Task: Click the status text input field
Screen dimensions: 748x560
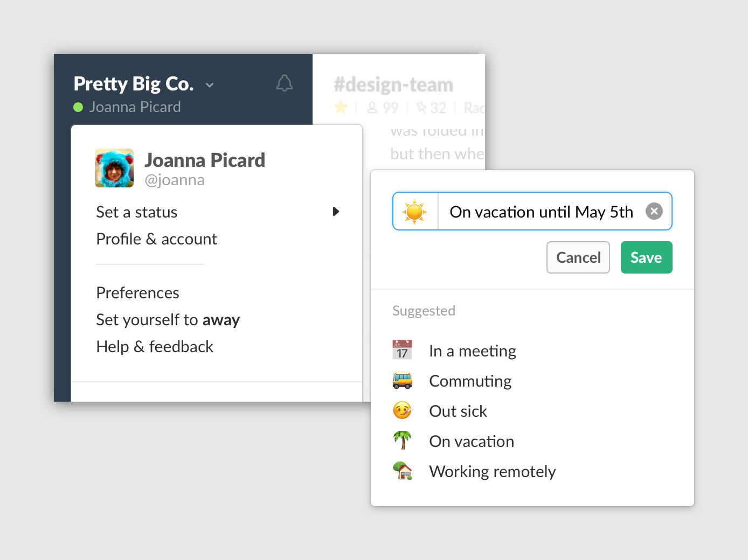Action: click(x=542, y=212)
